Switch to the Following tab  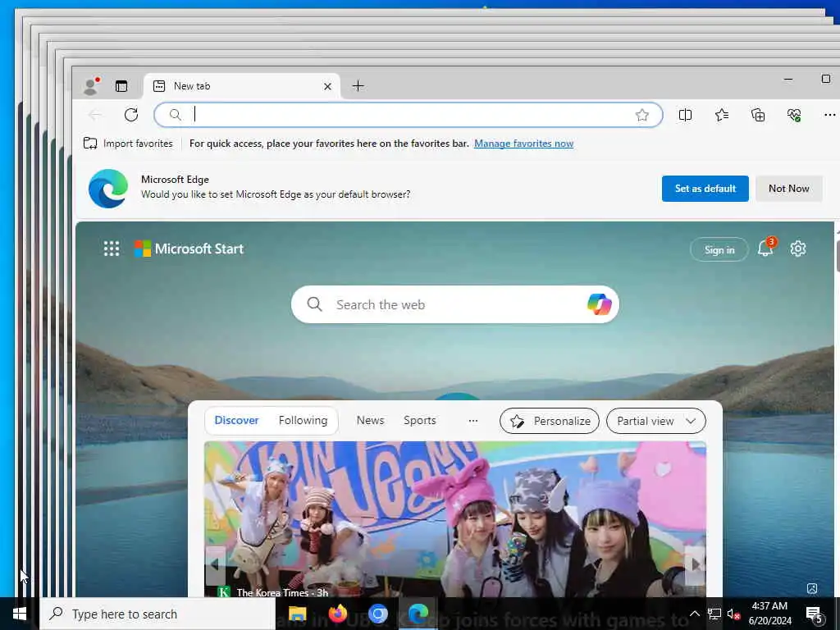point(303,421)
